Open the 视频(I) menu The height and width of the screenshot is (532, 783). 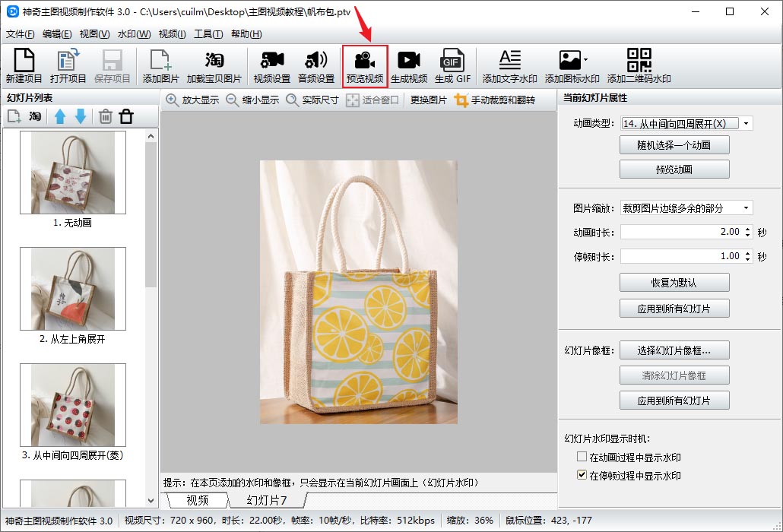[173, 34]
